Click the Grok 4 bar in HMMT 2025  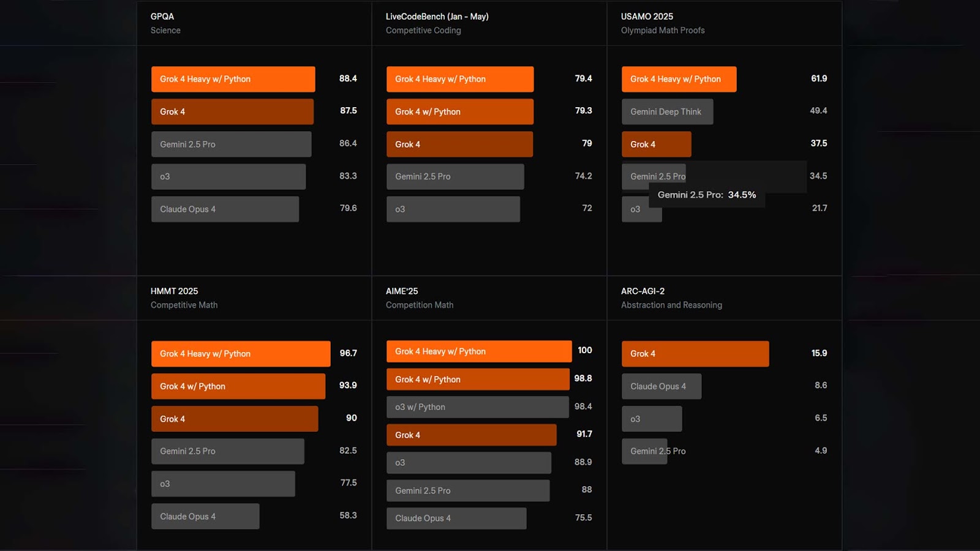click(x=235, y=419)
